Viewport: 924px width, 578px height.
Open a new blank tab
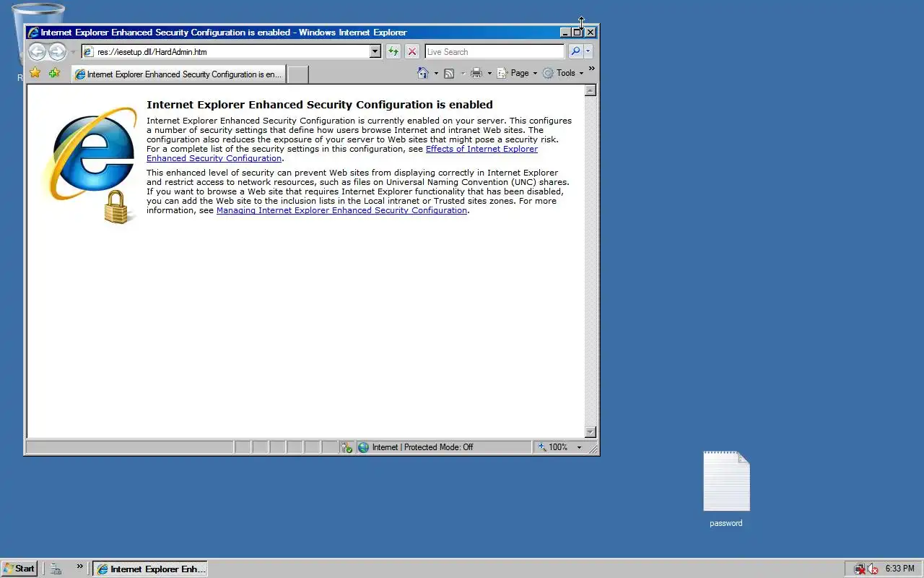pos(297,74)
